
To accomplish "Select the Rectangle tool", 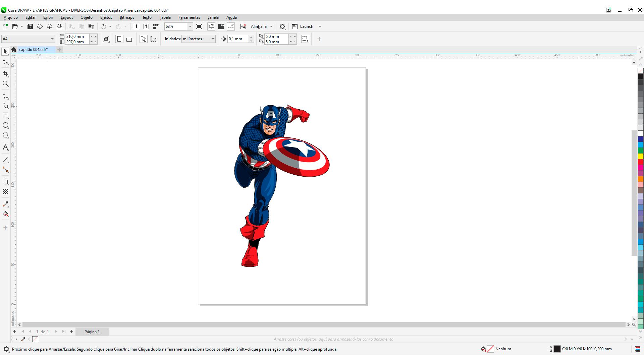I will point(5,116).
